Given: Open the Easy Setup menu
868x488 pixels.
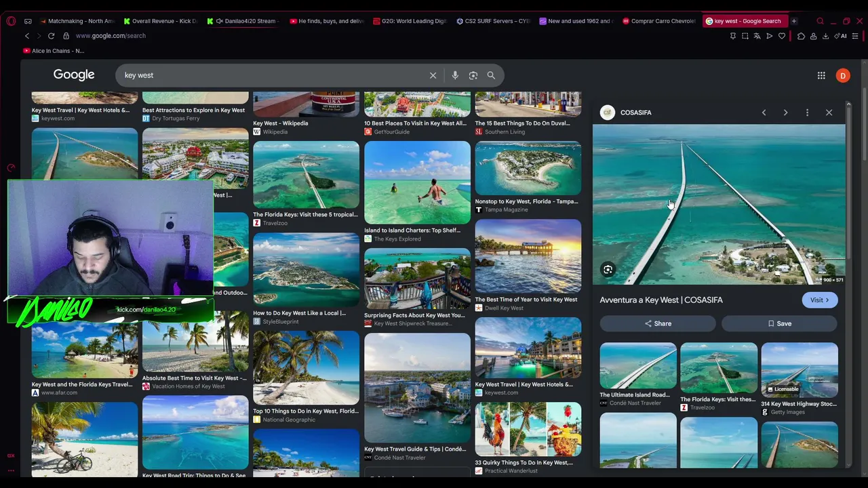Looking at the screenshot, I should 855,36.
